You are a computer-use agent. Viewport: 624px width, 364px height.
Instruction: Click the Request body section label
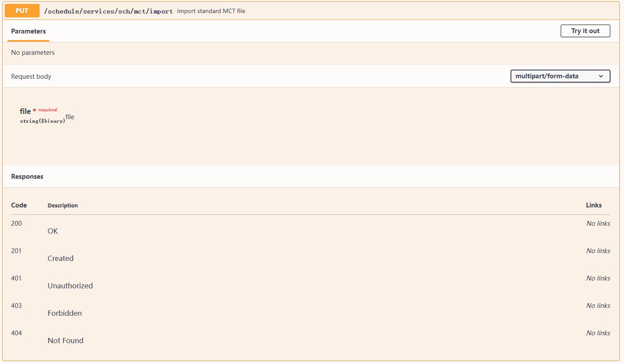31,77
